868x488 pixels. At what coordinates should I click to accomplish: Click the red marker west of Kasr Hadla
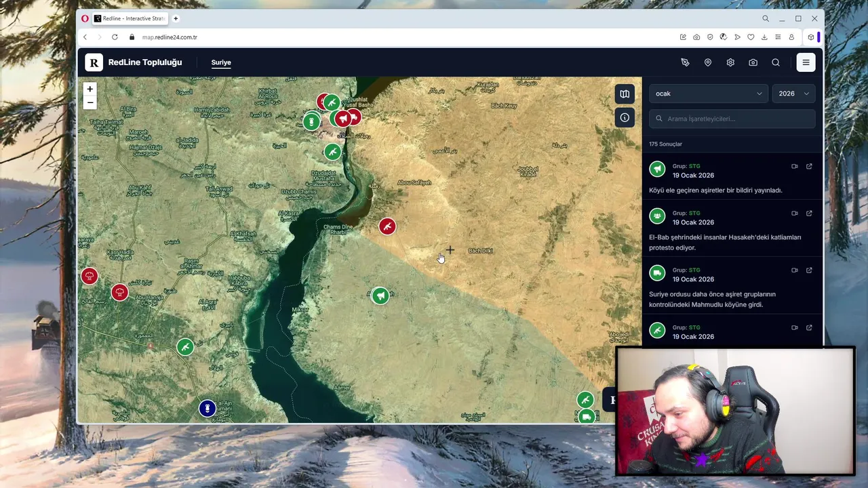pos(89,276)
